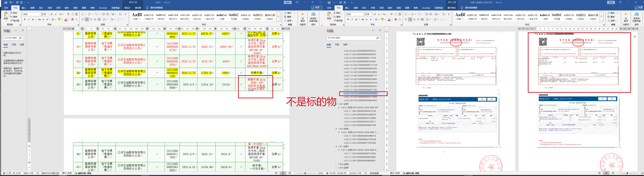The image size is (644, 176).
Task: Switch to 结果 tab in left navigation pane
Action: point(22,45)
